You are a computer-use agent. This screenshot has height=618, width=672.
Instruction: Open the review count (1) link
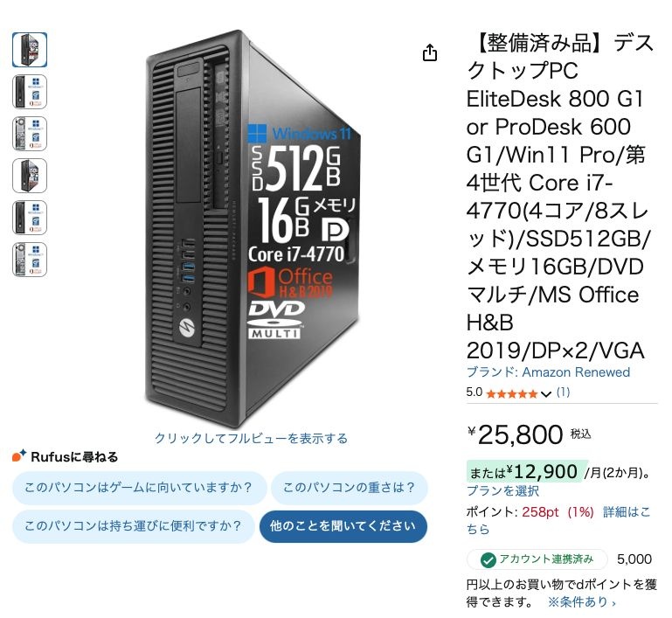pyautogui.click(x=563, y=393)
